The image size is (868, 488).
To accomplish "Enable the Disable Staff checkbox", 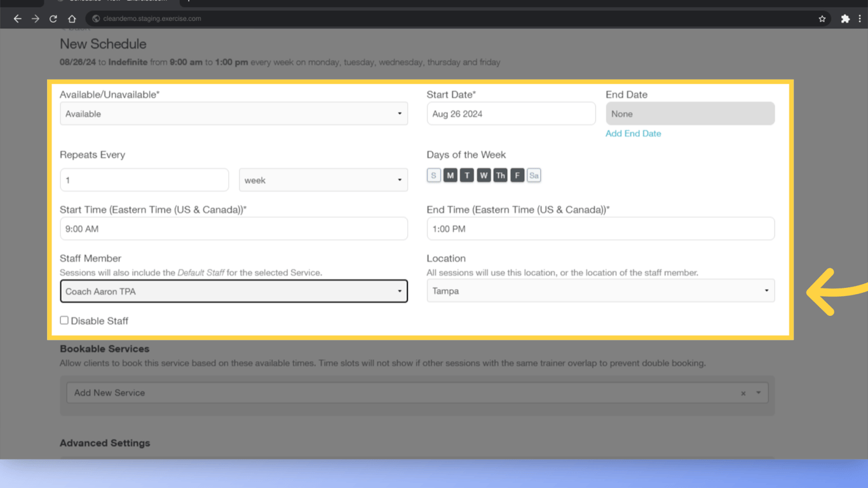I will 64,320.
